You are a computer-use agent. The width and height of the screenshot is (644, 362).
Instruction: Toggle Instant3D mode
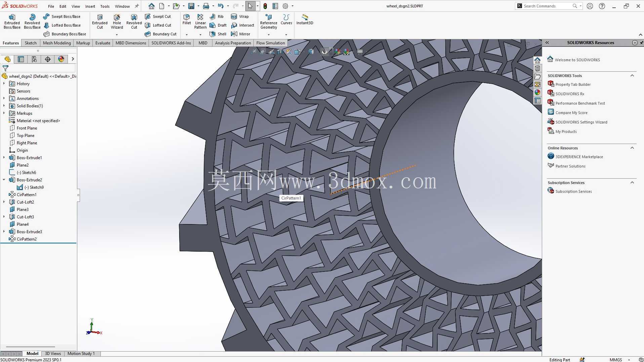pos(305,20)
